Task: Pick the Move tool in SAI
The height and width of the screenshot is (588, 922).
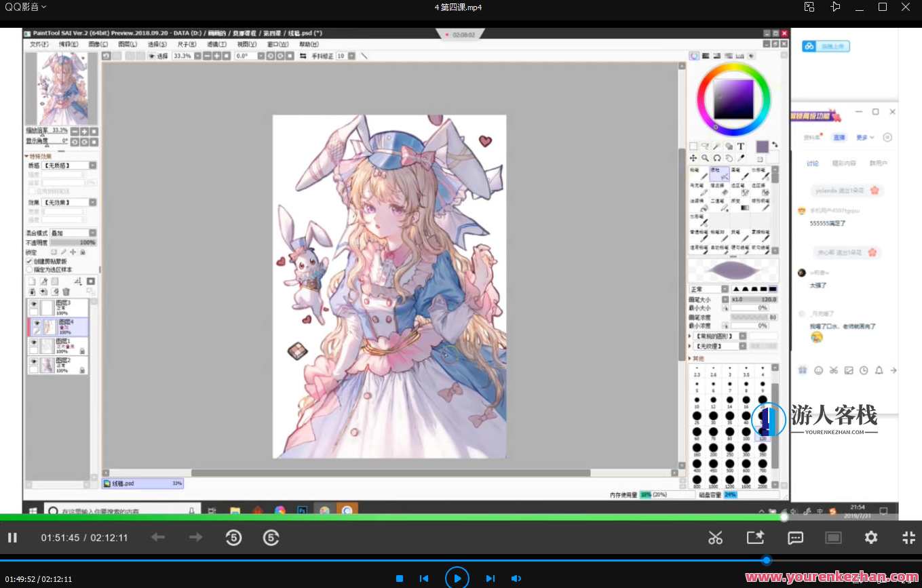Action: [693, 158]
